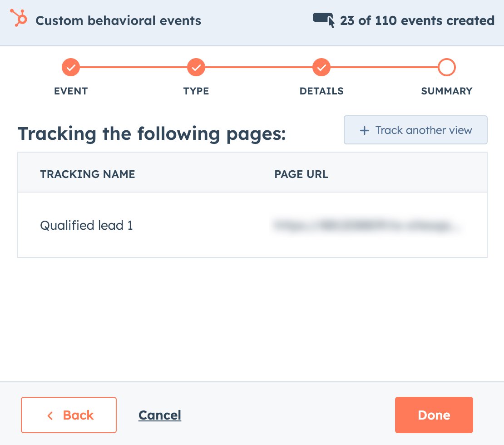Open the DETAILS step label
Viewport: 504px width, 445px height.
(x=321, y=91)
